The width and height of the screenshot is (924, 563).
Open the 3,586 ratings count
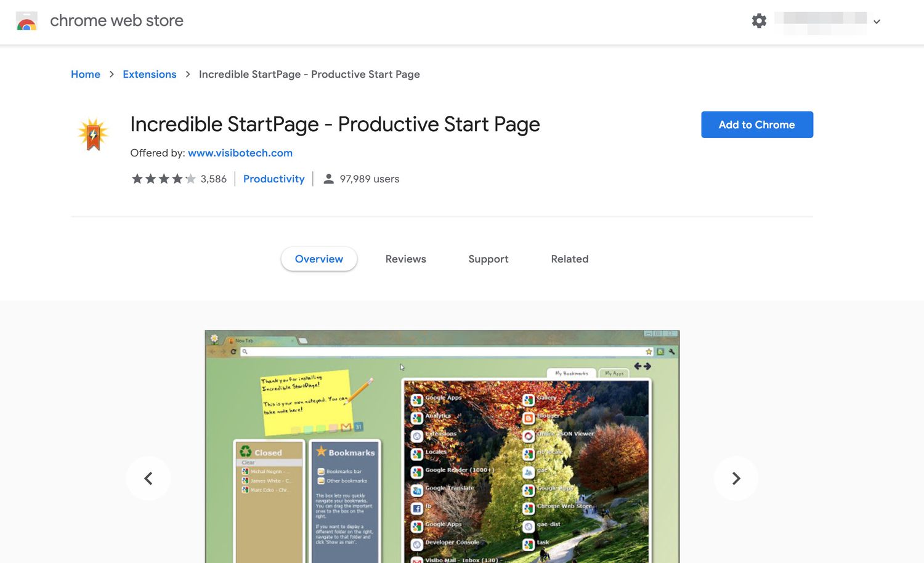pos(214,179)
